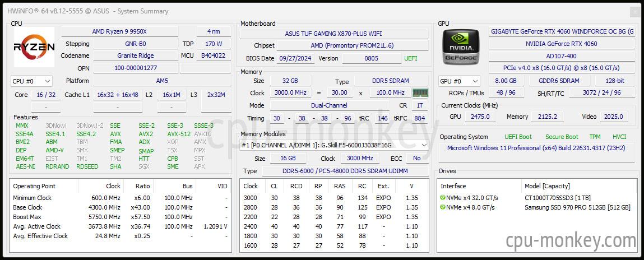Click the GDDR6 SDRAM field
Screen dimensions: 644x260
pyautogui.click(x=559, y=81)
